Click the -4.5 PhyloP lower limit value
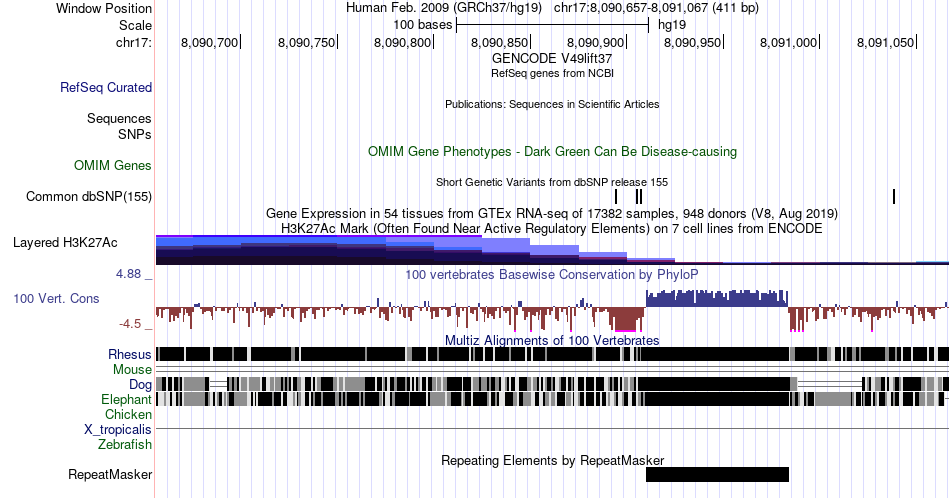 [130, 324]
